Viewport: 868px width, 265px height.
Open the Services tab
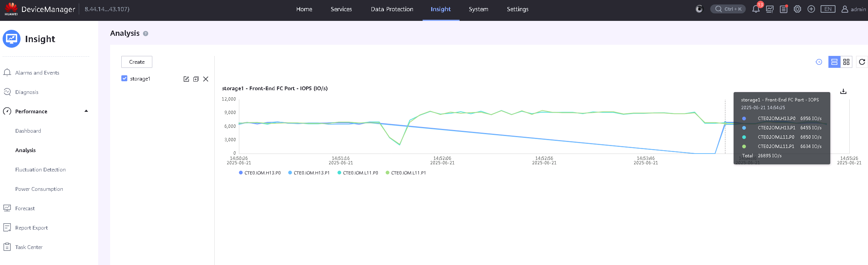point(341,9)
